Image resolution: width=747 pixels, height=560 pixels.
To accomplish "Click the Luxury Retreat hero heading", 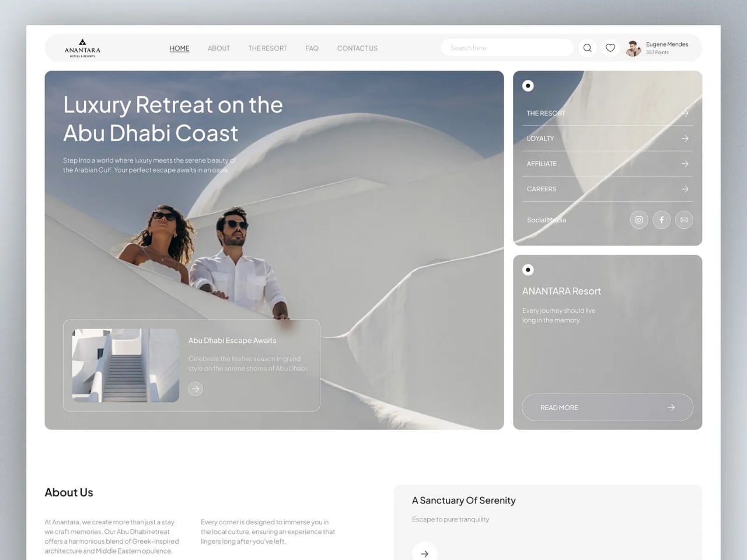I will [173, 119].
